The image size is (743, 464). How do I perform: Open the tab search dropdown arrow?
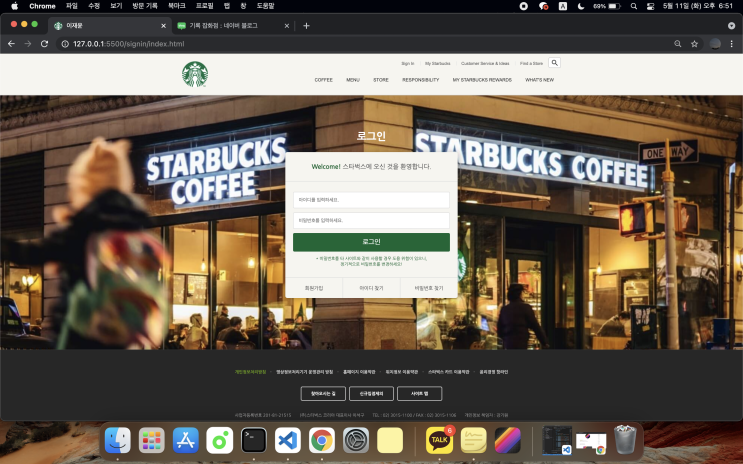(x=731, y=26)
